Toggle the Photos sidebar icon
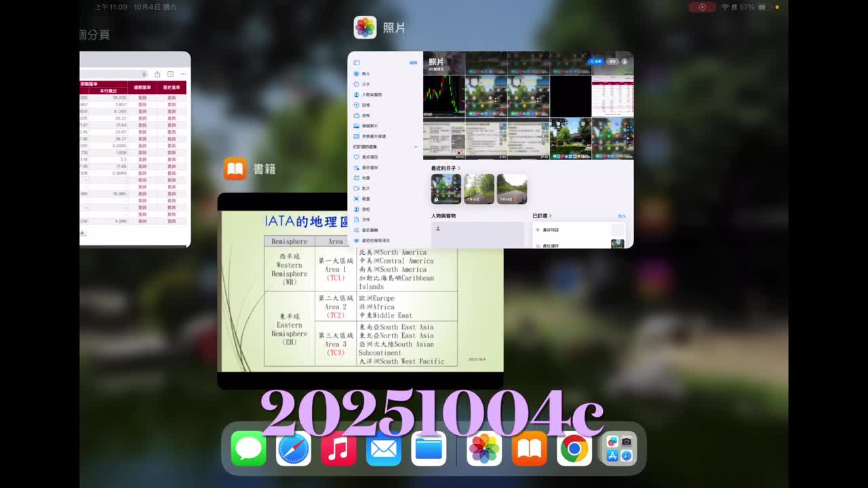The image size is (868, 488). point(357,63)
